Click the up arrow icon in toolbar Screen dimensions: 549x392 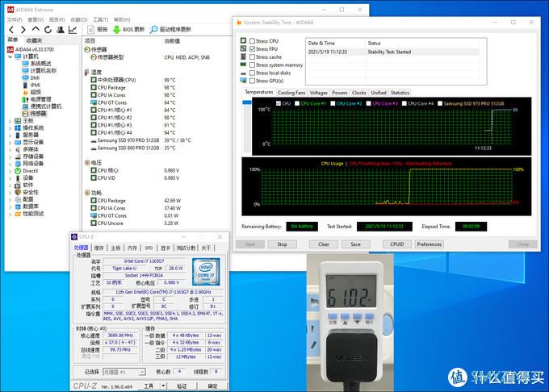pyautogui.click(x=36, y=29)
